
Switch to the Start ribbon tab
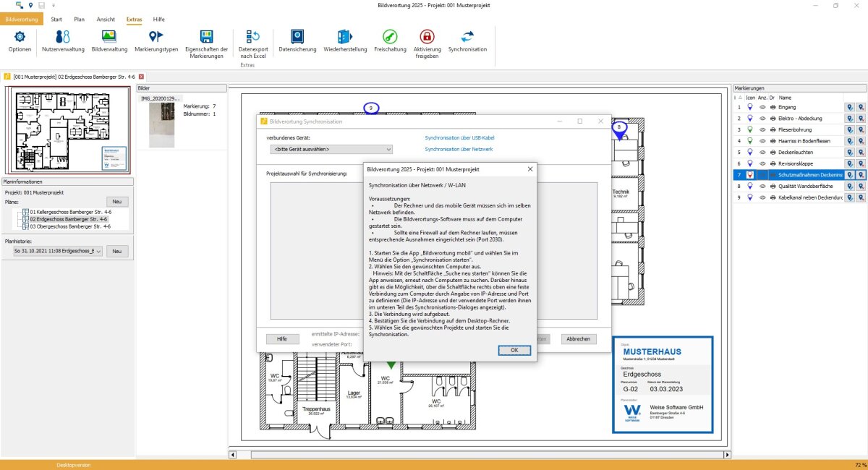click(56, 19)
